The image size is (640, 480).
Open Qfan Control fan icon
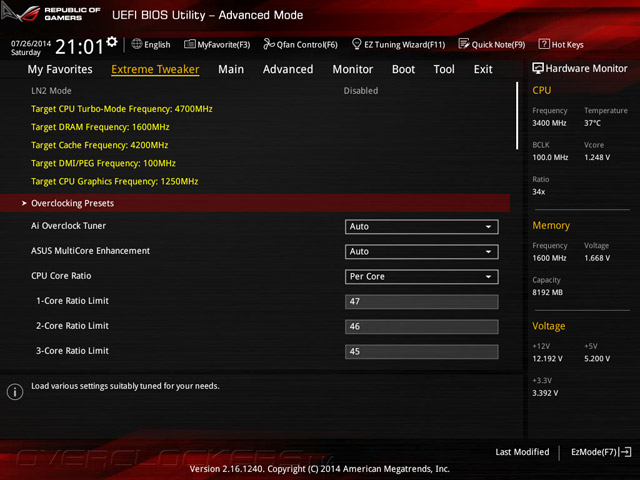click(x=269, y=44)
